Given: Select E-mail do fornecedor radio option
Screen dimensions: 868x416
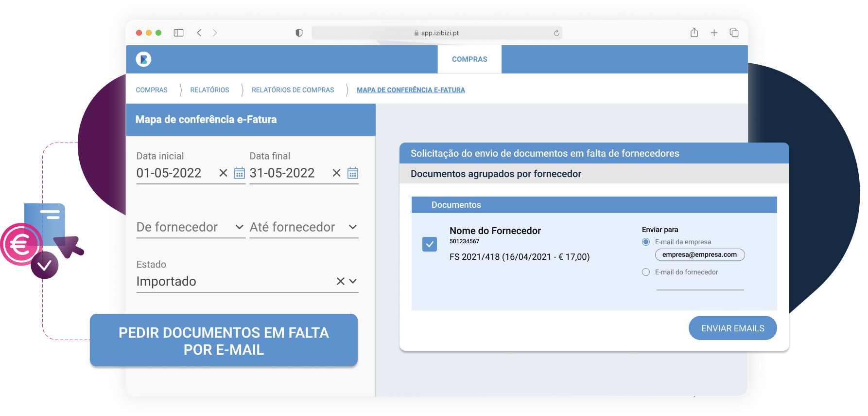Looking at the screenshot, I should click(x=646, y=272).
